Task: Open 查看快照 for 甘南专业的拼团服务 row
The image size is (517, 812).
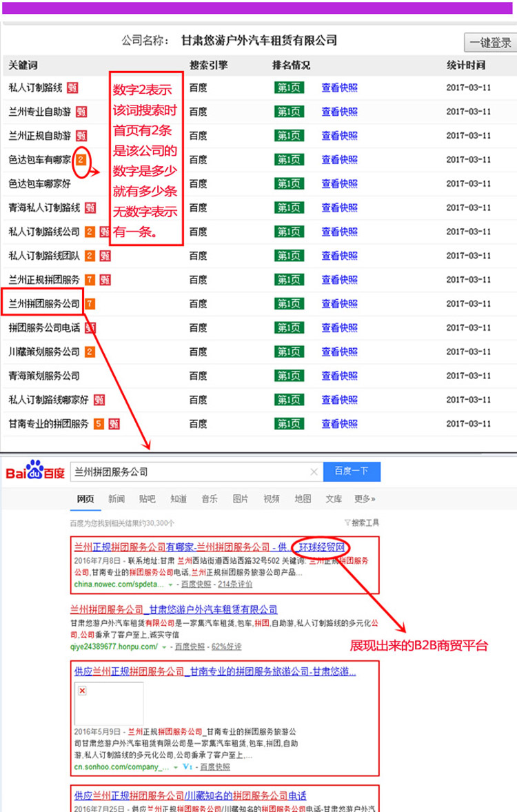Action: pyautogui.click(x=339, y=424)
